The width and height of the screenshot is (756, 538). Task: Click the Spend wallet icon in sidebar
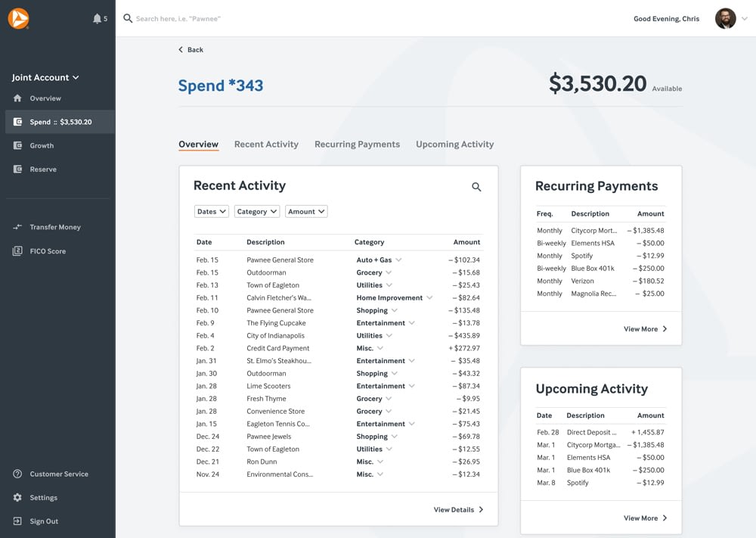pyautogui.click(x=17, y=122)
